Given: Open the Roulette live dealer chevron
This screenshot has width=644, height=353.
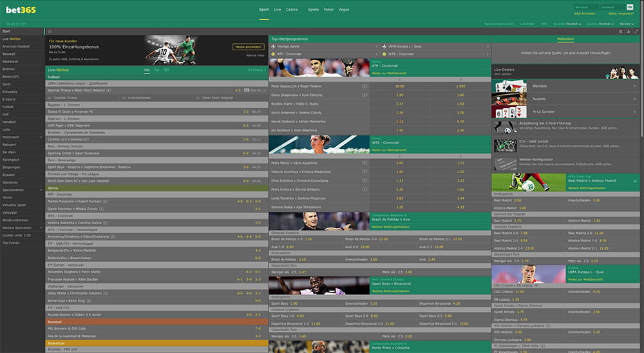Looking at the screenshot, I should (x=635, y=99).
